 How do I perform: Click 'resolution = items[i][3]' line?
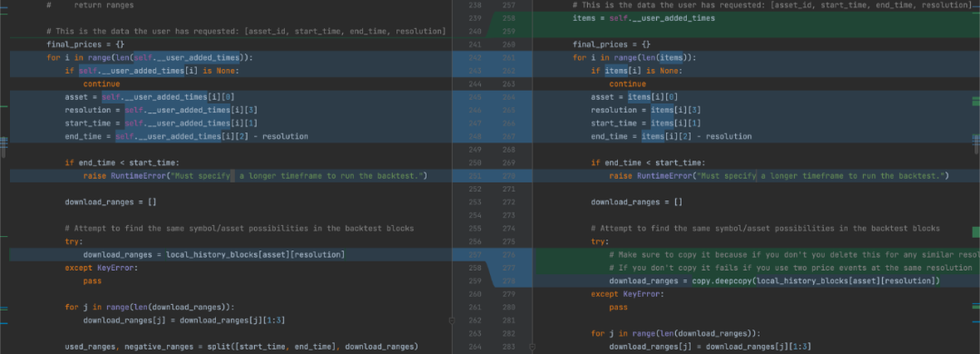point(646,110)
